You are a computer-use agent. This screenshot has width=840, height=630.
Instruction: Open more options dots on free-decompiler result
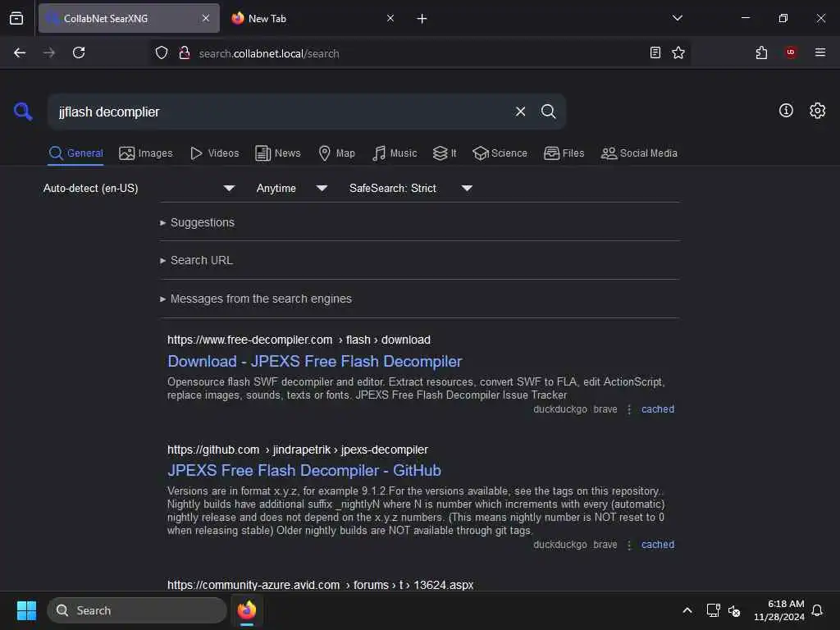629,409
